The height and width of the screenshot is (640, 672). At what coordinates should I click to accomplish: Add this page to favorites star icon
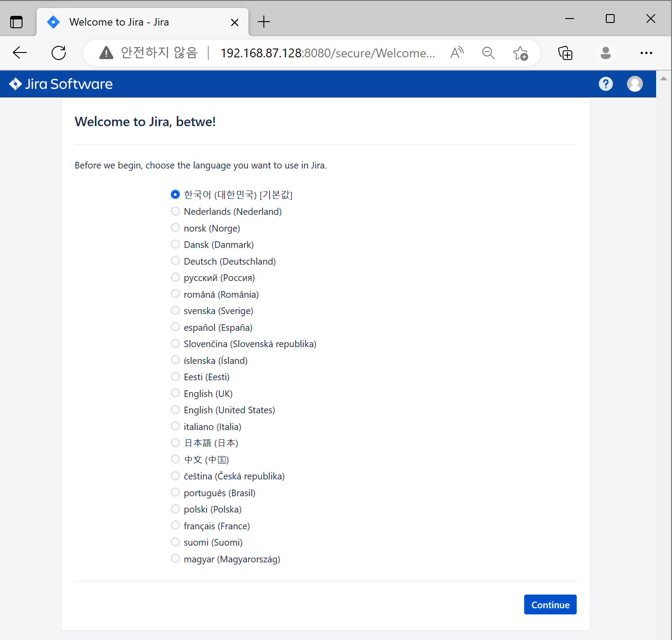point(520,53)
